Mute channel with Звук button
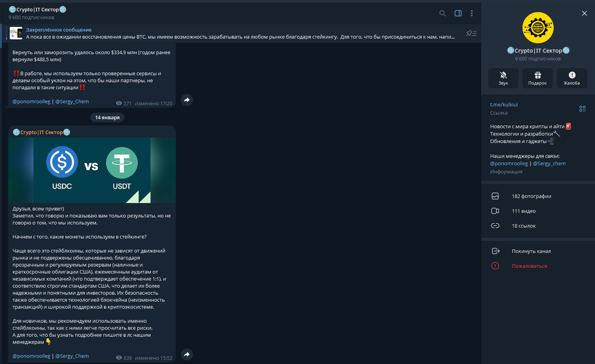The width and height of the screenshot is (595, 364). [x=503, y=78]
